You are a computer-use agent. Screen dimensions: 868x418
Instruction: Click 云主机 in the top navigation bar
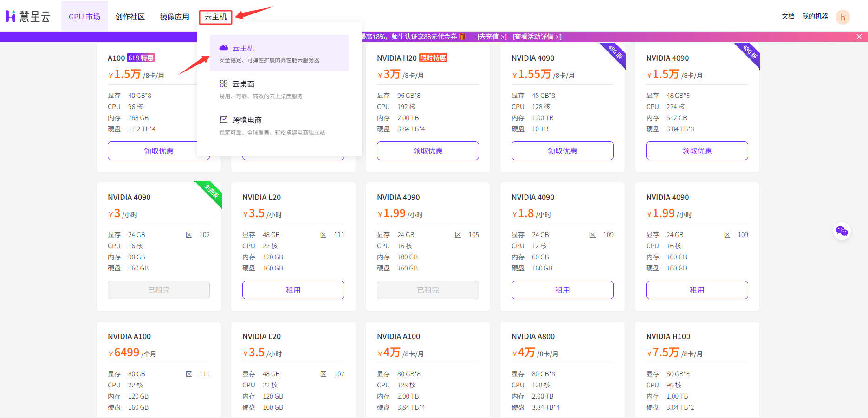point(216,17)
